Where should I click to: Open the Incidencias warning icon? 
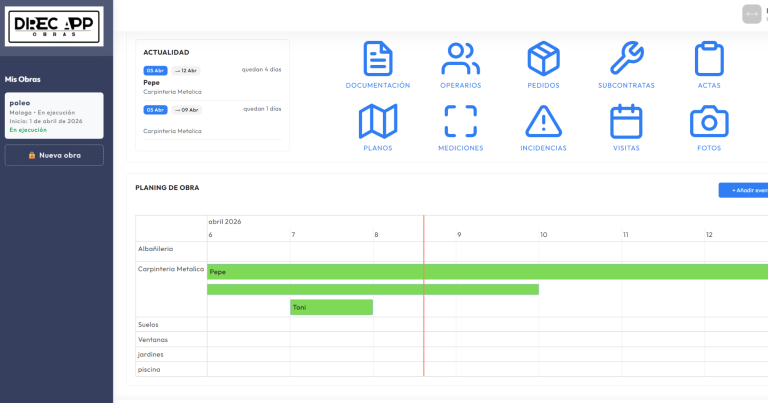543,121
